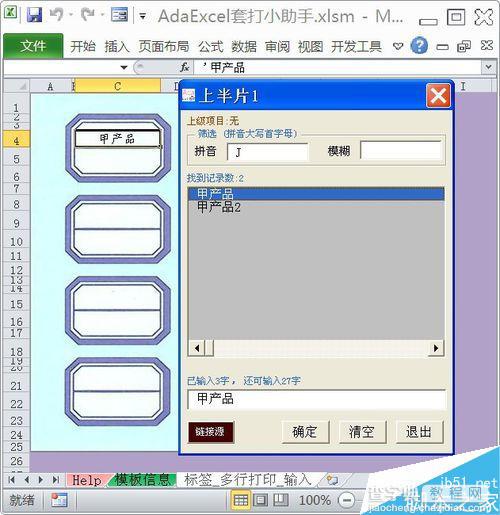This screenshot has height=515, width=500.
Task: Go to the first sheet tab arrow
Action: click(x=12, y=480)
